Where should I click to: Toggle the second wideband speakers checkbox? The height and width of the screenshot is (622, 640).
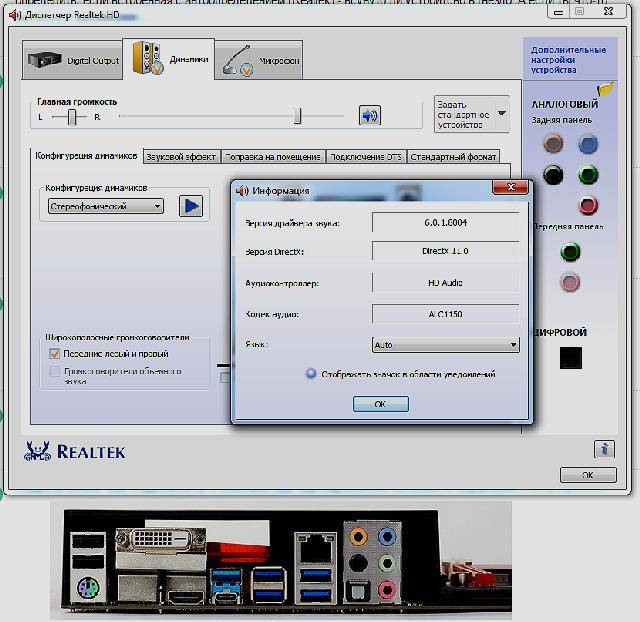click(x=54, y=371)
